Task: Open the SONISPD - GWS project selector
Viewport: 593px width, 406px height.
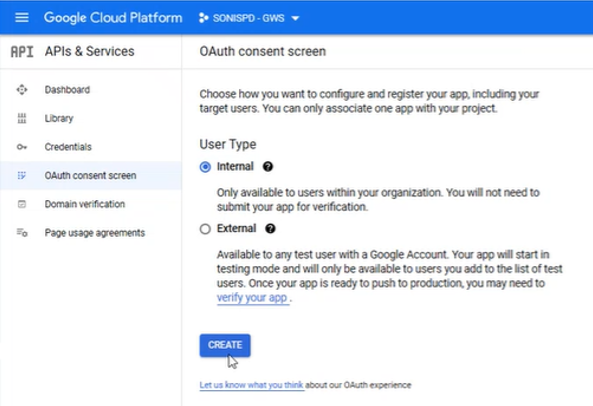Action: [x=249, y=18]
